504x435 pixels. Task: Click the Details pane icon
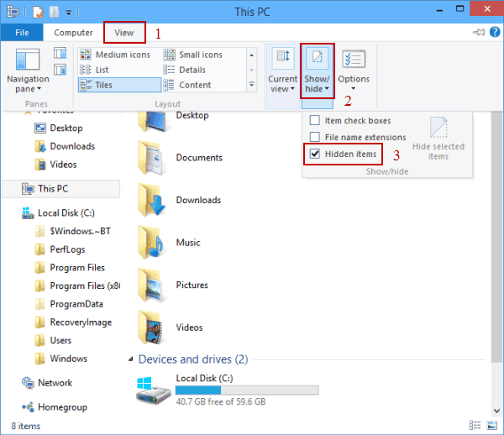(60, 70)
